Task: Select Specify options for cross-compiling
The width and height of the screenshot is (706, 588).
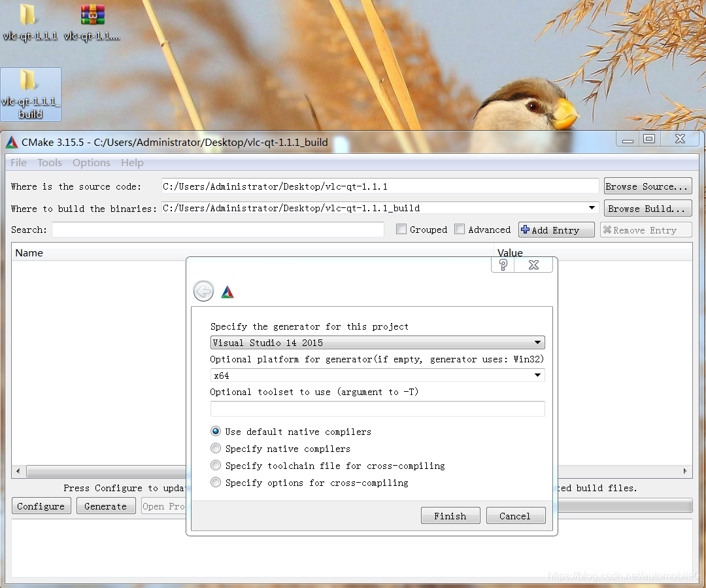Action: pos(216,482)
